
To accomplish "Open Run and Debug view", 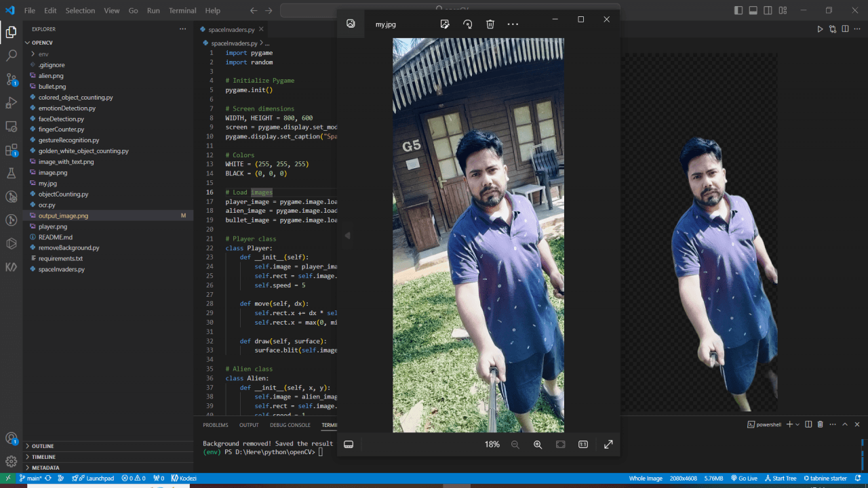I will [x=11, y=103].
